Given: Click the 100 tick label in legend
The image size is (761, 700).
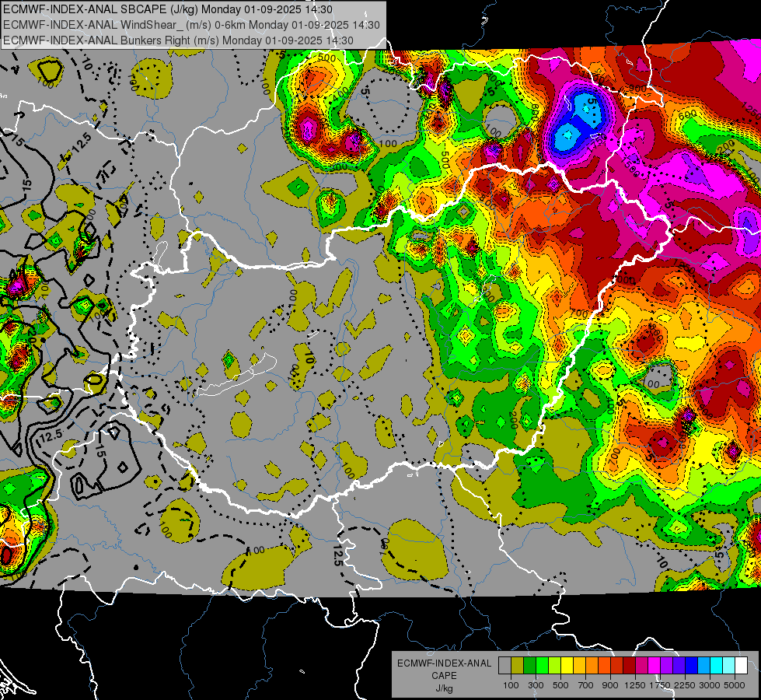Looking at the screenshot, I should tap(511, 685).
